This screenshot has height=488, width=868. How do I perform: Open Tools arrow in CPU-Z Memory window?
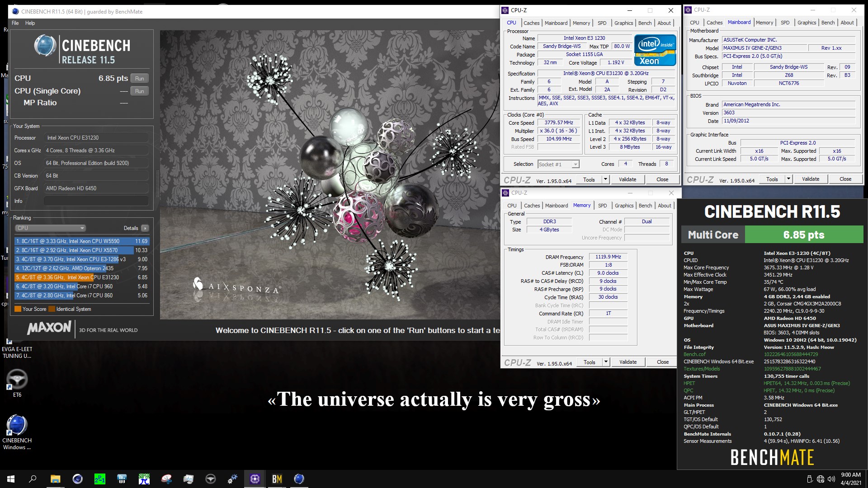(x=606, y=362)
